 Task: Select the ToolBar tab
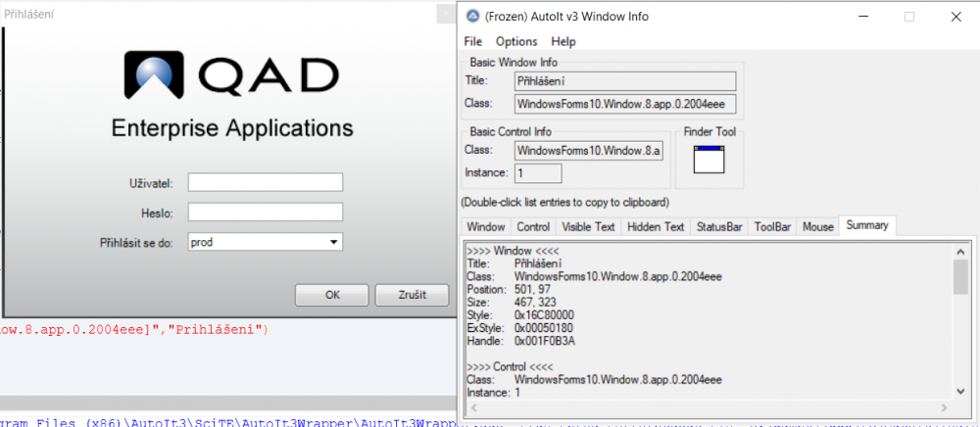pos(772,226)
